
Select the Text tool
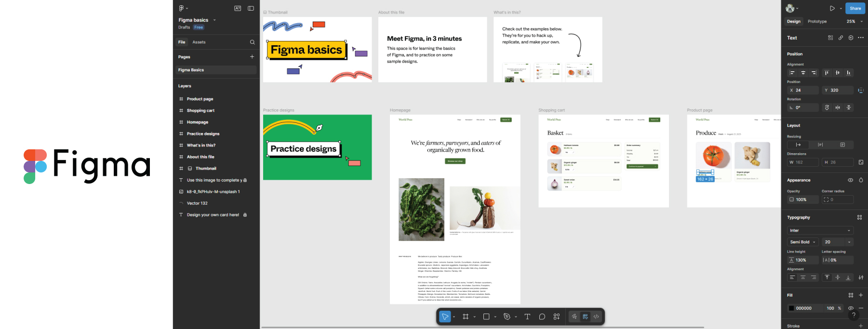click(x=527, y=316)
